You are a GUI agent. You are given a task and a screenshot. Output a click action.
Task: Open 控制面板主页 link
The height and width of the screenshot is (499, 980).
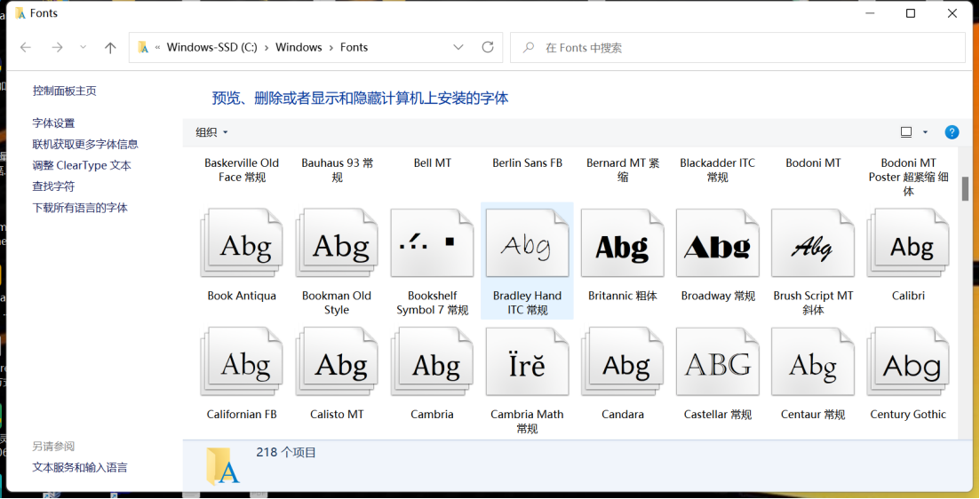click(64, 91)
